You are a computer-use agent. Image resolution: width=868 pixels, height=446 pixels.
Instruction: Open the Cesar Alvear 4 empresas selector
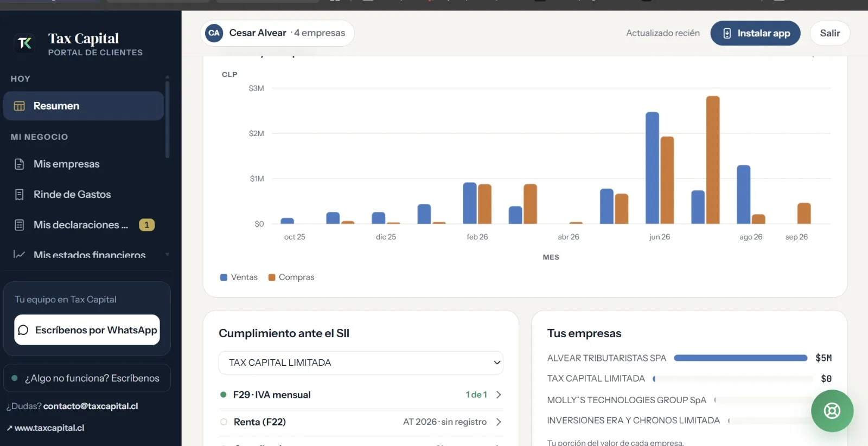click(x=277, y=33)
